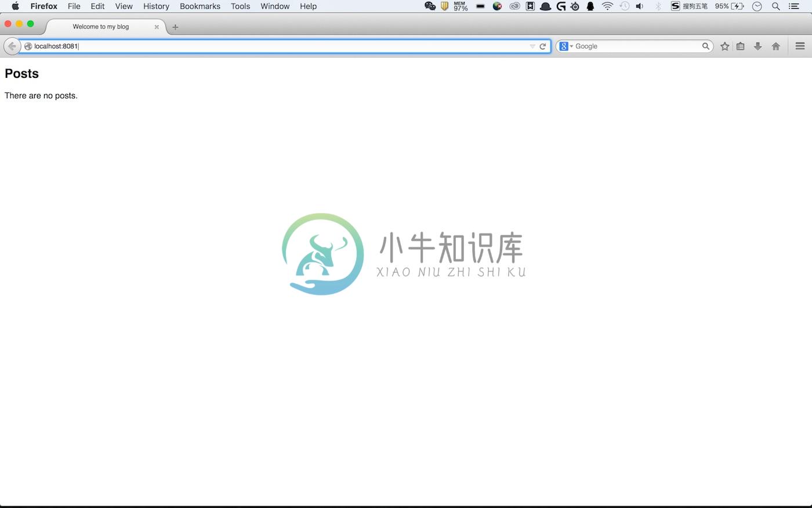Click the bowler hat menu bar icon
The image size is (812, 508).
tap(545, 6)
